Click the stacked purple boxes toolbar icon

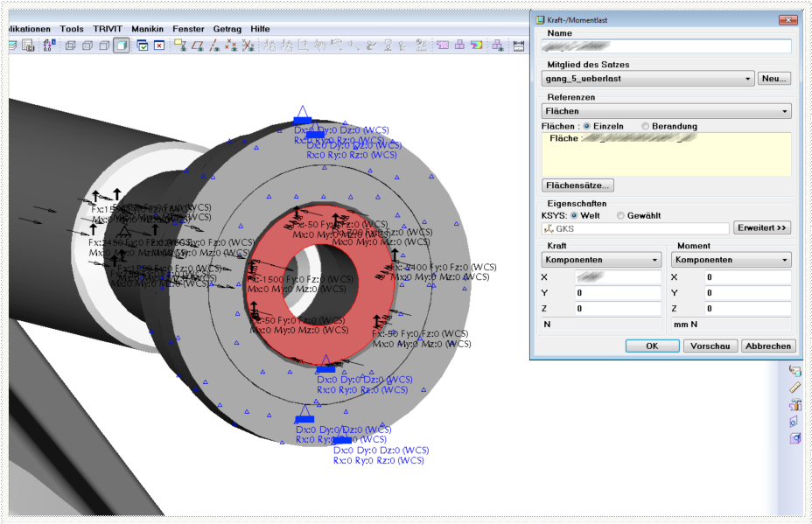(459, 45)
